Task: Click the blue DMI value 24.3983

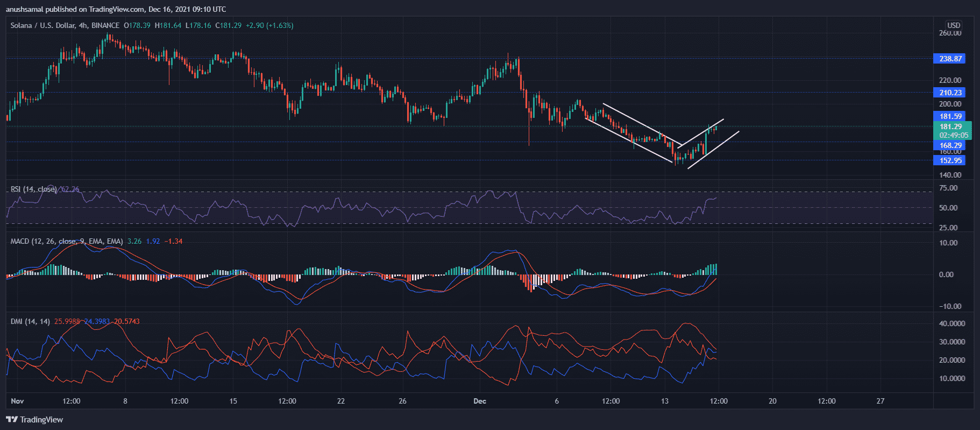Action: click(97, 322)
